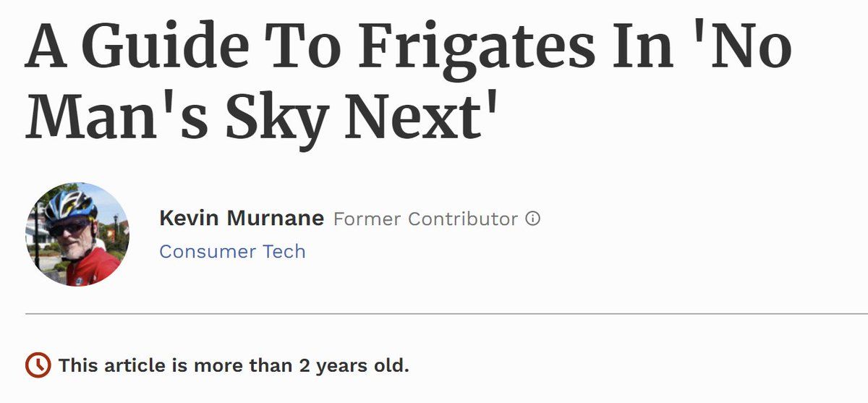The width and height of the screenshot is (868, 403).
Task: Click the info icon beside Former Contributor
Action: point(533,219)
